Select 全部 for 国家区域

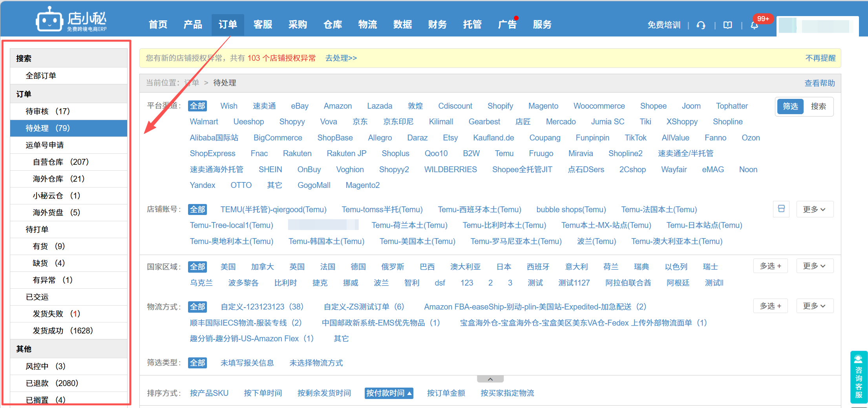[x=197, y=267]
